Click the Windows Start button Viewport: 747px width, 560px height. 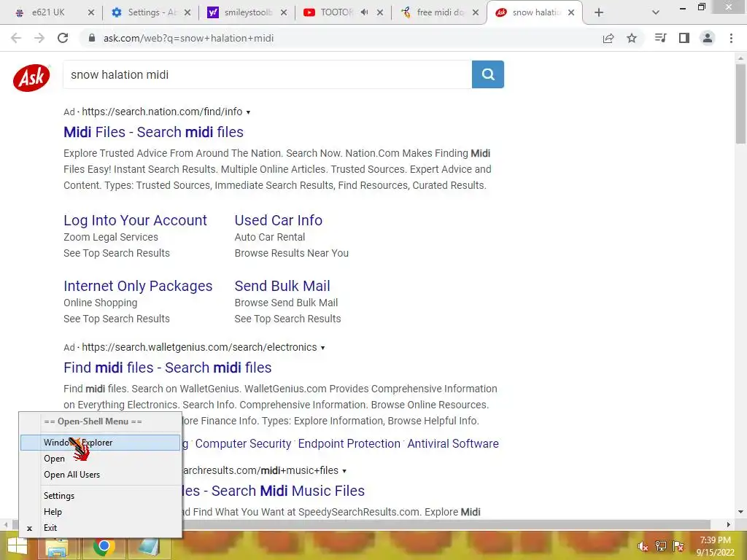18,546
